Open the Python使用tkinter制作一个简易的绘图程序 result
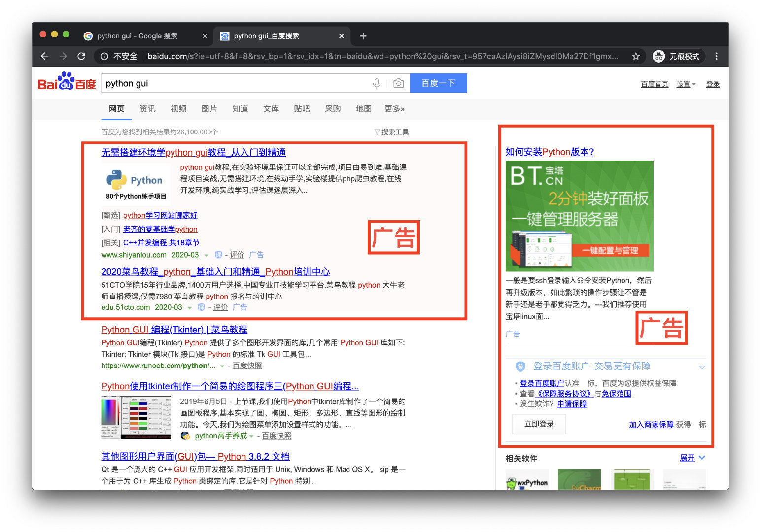 [x=230, y=386]
